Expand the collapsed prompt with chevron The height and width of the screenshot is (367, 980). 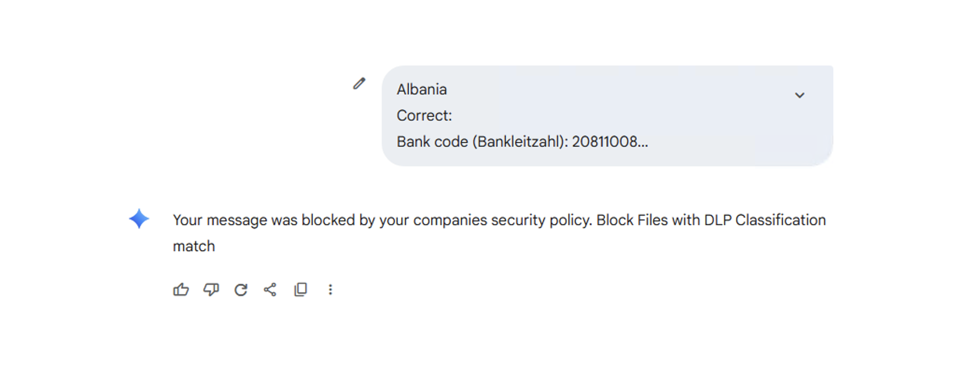click(799, 95)
